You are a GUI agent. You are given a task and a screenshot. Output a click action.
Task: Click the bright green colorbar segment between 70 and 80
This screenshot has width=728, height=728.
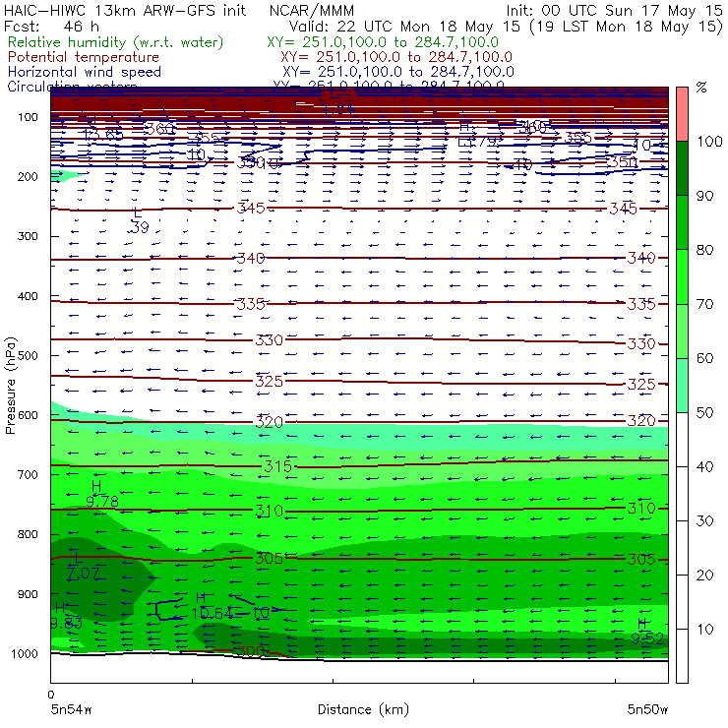(x=682, y=276)
